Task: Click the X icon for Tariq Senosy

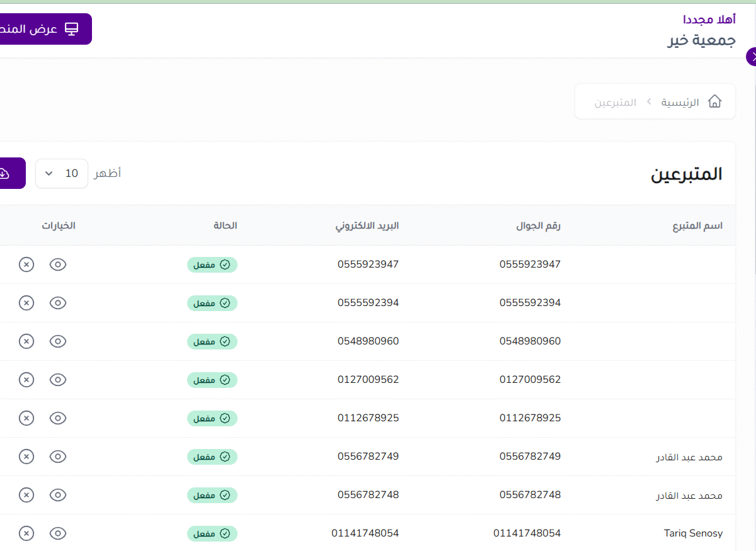Action: click(26, 533)
